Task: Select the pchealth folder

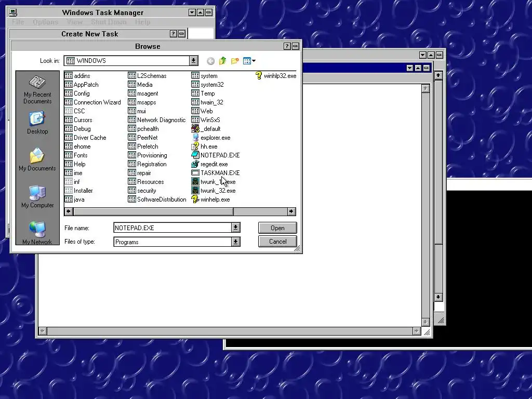Action: point(143,129)
